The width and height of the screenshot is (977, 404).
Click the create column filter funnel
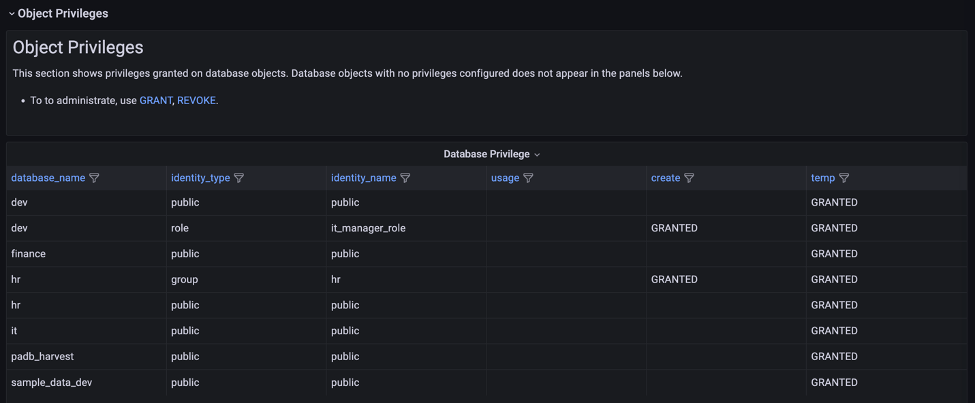pyautogui.click(x=689, y=178)
